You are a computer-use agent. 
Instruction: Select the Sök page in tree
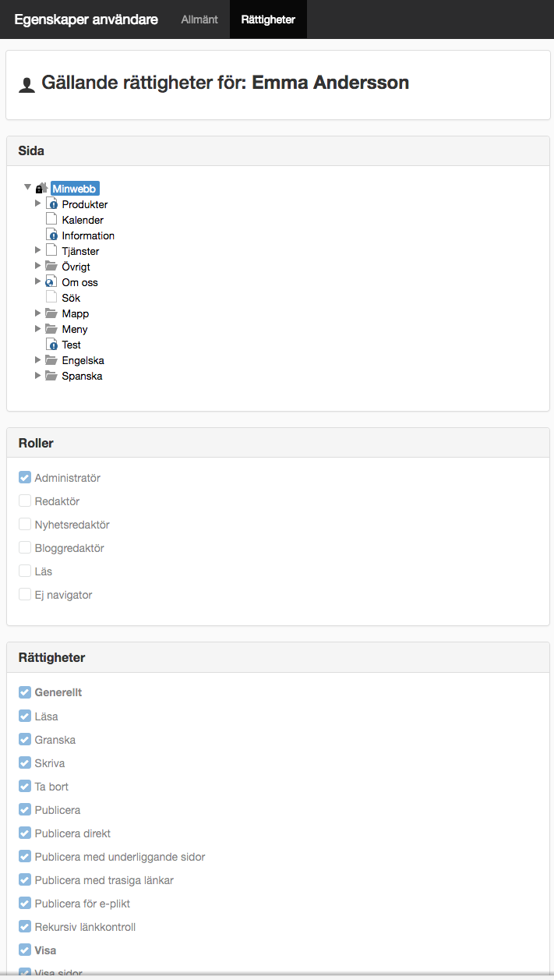click(x=71, y=298)
